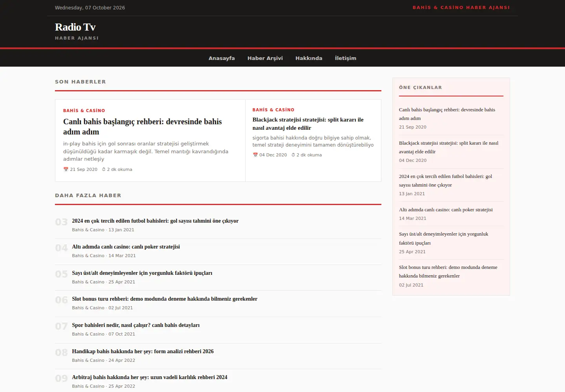Open headline Canlı bahis başlangıç rehberi in Son Haberler
This screenshot has height=392, width=565.
click(142, 127)
